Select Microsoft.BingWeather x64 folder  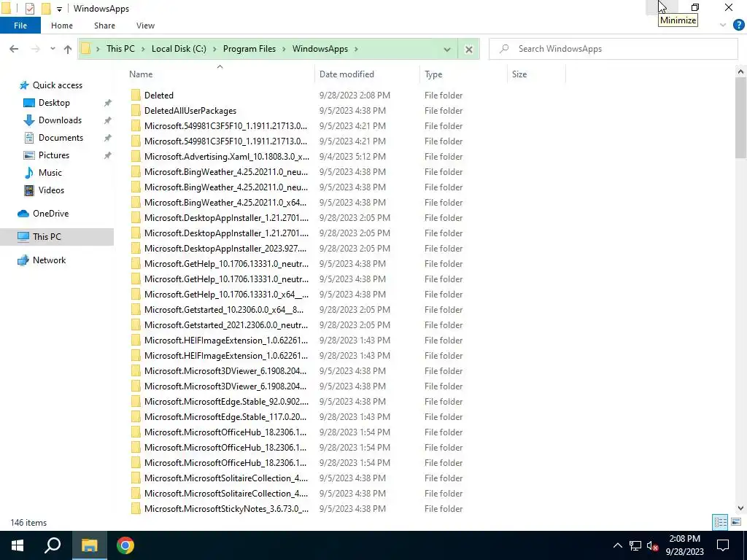click(x=225, y=203)
